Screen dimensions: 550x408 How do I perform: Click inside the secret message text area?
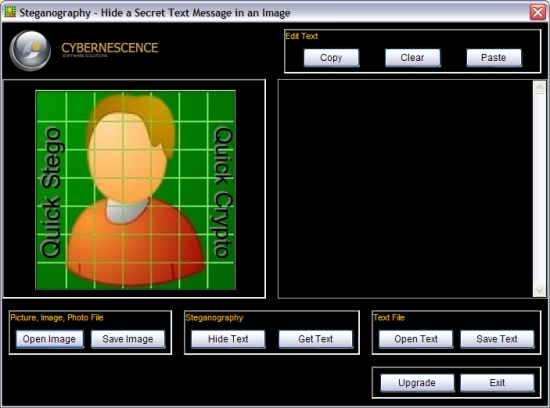pos(405,189)
